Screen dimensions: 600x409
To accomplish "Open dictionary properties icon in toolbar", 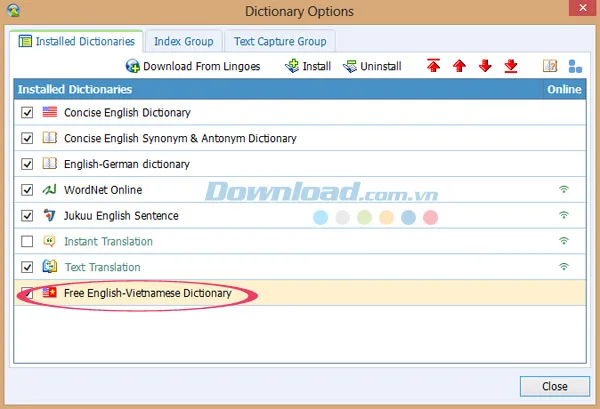I will 550,66.
